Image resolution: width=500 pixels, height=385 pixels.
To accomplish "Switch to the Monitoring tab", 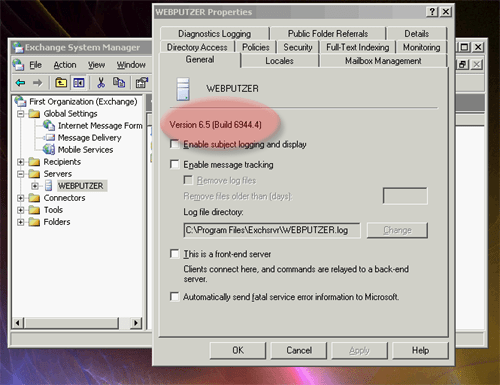I will [421, 47].
